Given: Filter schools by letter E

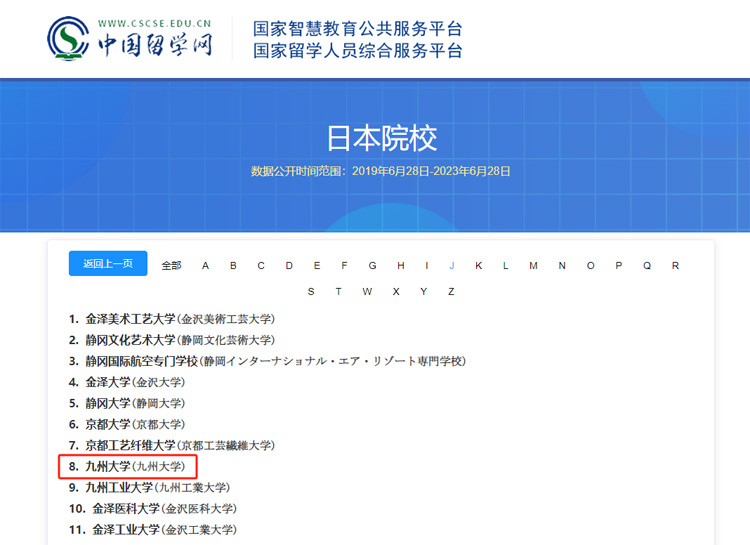Looking at the screenshot, I should point(317,266).
